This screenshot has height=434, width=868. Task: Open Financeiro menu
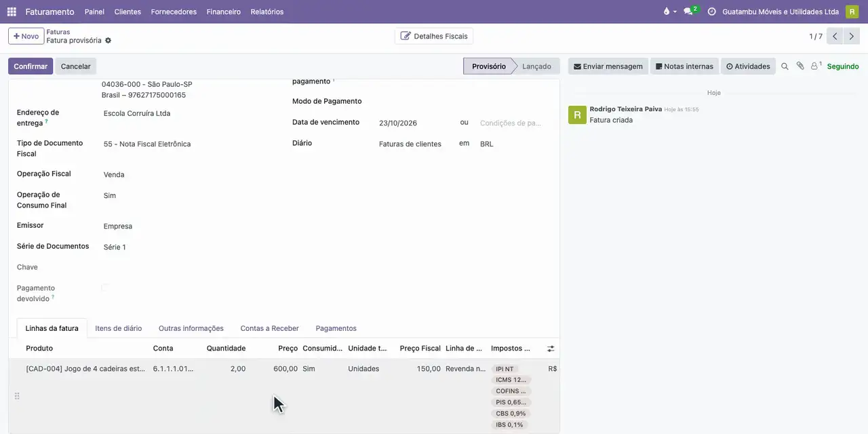point(224,12)
